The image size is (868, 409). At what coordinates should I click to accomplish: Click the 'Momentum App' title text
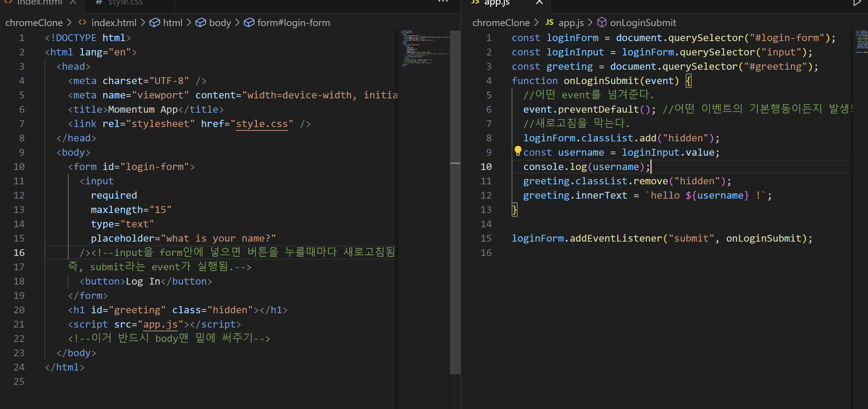coord(143,109)
